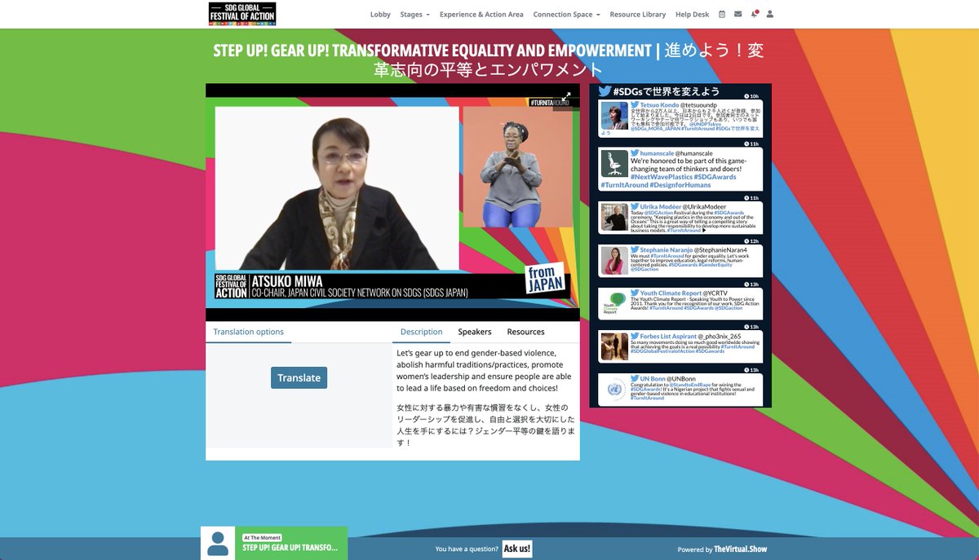Open TheVirtual.Show powered-by link
This screenshot has width=979, height=560.
(740, 549)
